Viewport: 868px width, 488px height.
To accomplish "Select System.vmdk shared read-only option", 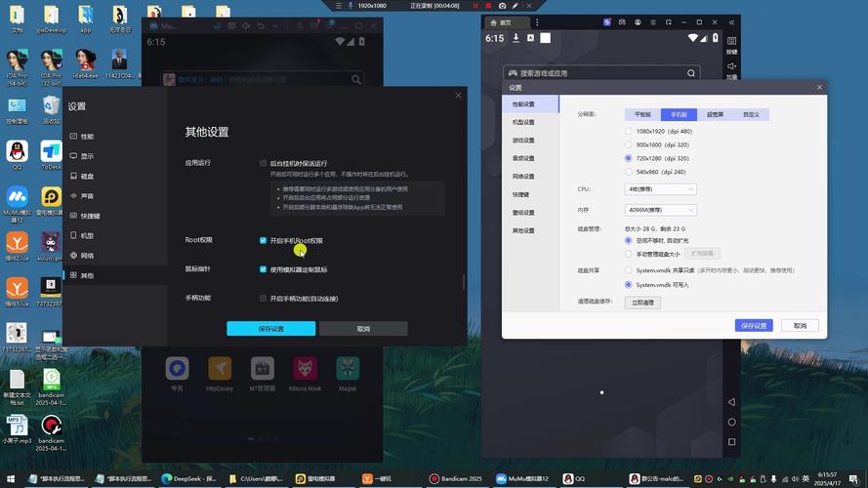I will coord(629,270).
